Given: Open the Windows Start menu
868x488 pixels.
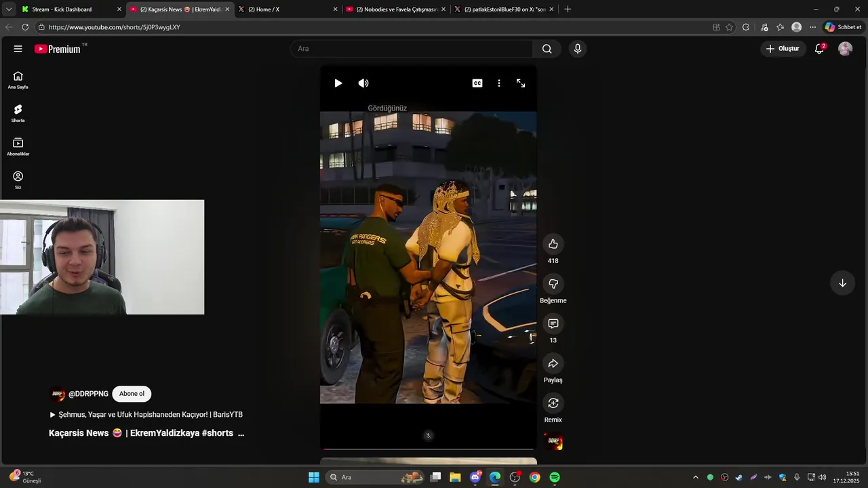Looking at the screenshot, I should [313, 477].
